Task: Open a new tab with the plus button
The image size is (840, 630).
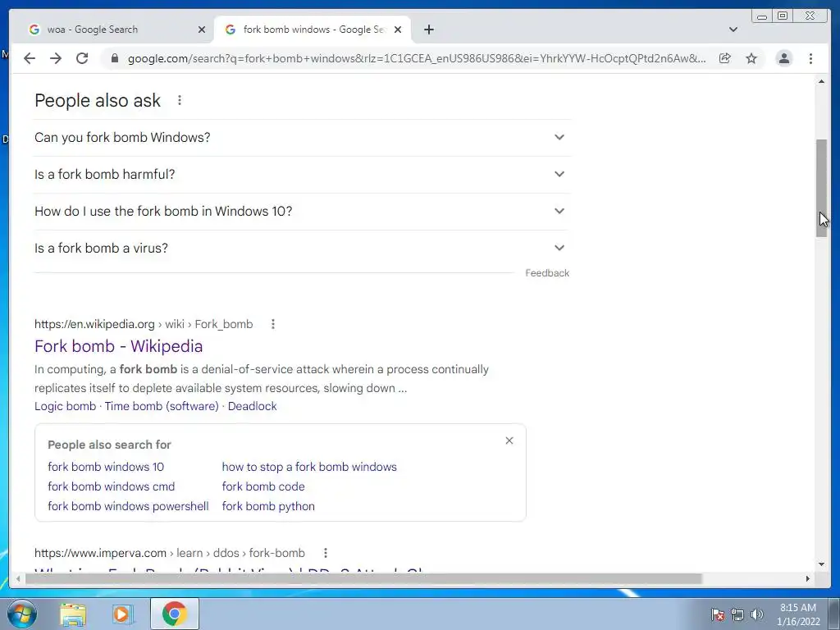Action: (428, 30)
